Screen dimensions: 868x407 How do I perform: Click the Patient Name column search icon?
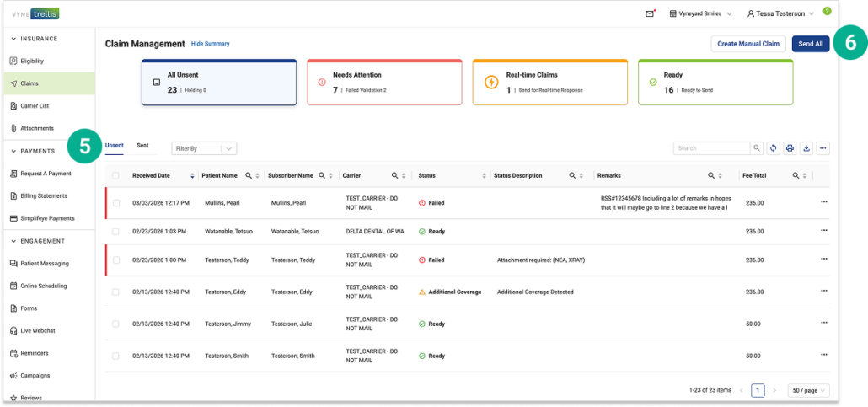coord(249,176)
